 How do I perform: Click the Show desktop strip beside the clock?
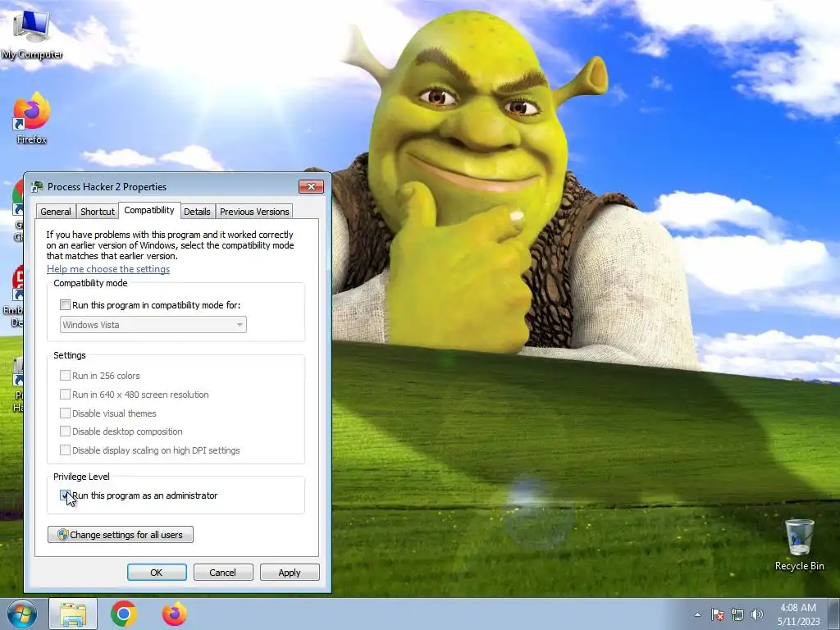(834, 614)
